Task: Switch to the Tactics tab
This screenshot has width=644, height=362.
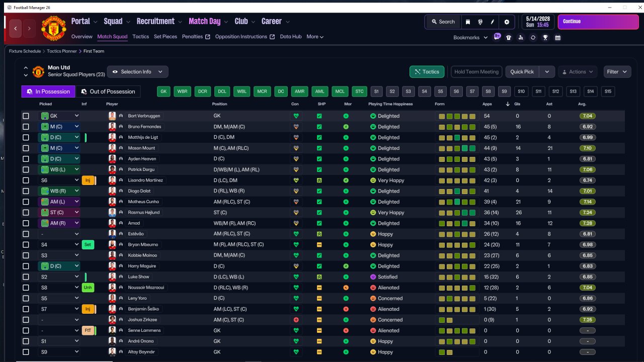Action: pos(141,37)
